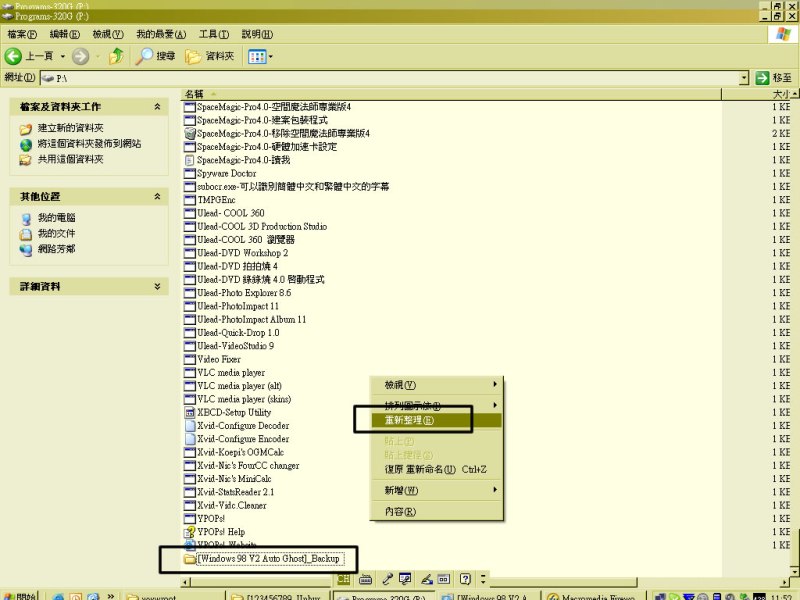The image size is (800, 600).
Task: Select the [Windows 98 V2 Auto Ghost]_Backup folder icon
Action: coord(190,559)
